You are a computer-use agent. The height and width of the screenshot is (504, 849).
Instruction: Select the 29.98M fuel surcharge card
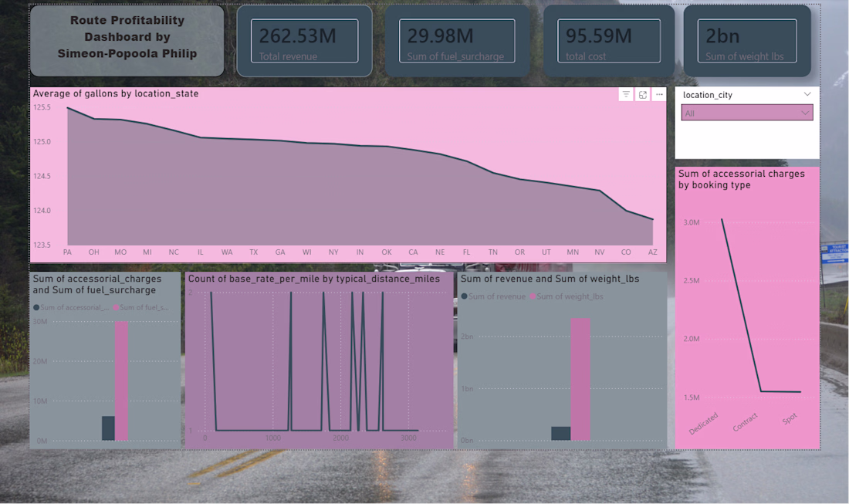coord(457,41)
